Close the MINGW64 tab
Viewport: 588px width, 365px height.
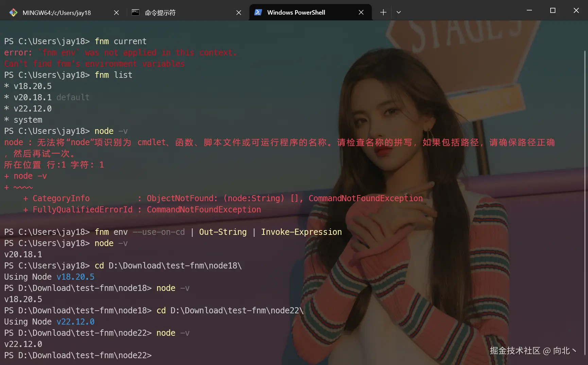(116, 12)
